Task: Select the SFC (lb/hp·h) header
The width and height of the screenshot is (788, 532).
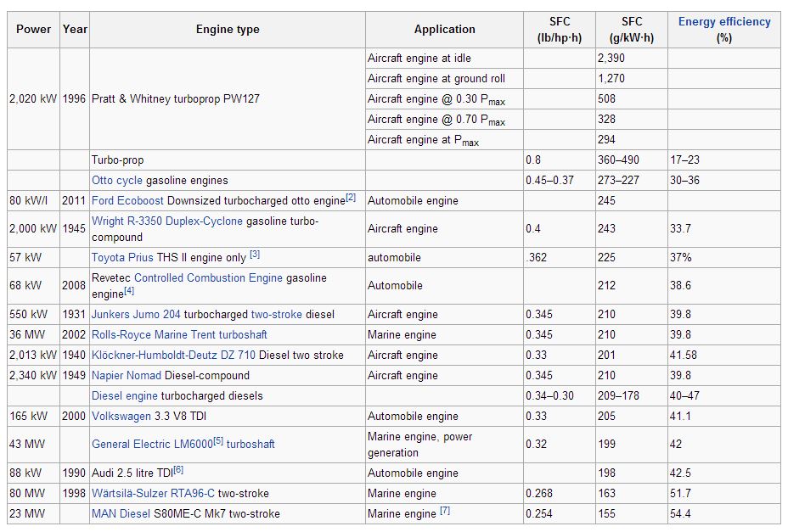Action: coord(560,30)
